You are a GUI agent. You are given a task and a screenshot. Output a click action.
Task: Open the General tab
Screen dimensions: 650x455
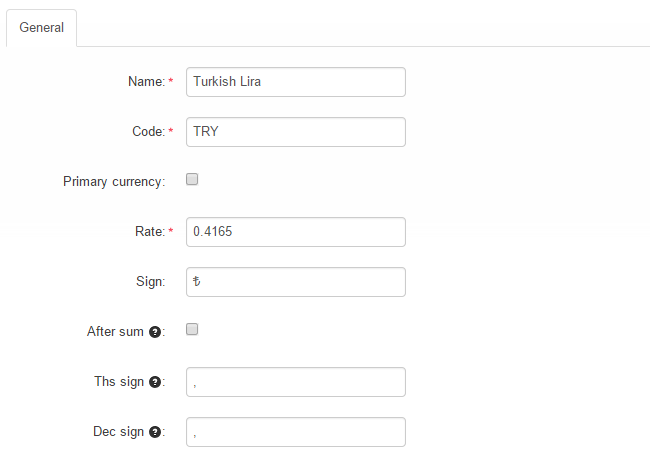tap(41, 28)
